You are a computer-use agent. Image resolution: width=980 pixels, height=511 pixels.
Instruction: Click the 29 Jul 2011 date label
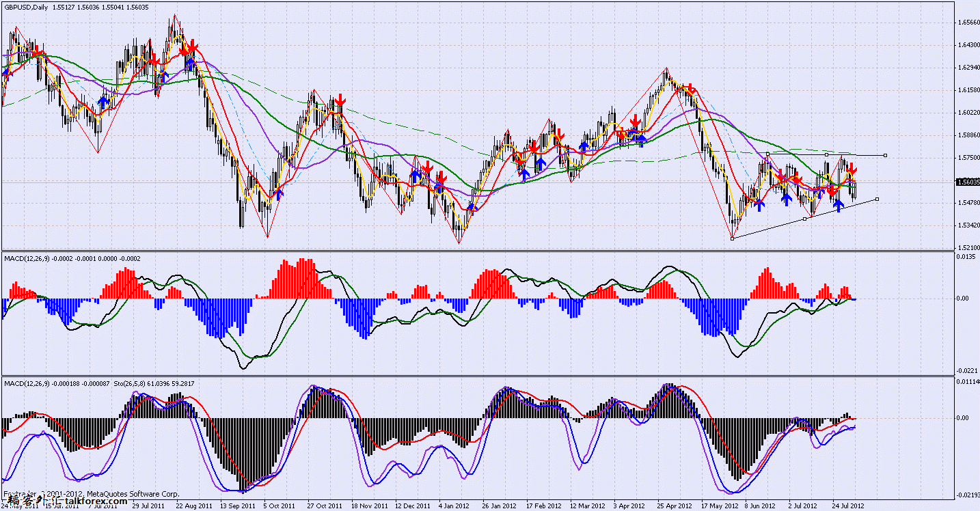click(x=148, y=506)
